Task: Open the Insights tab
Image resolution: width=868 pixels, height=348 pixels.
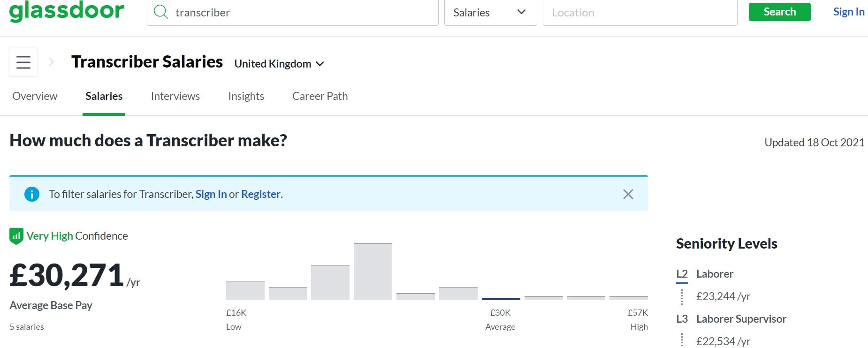Action: [246, 96]
